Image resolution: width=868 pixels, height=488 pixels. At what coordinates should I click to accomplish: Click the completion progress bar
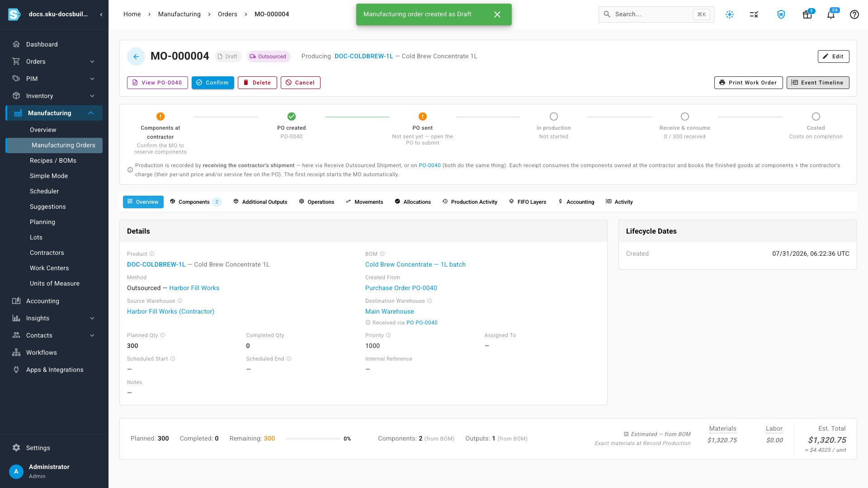313,439
